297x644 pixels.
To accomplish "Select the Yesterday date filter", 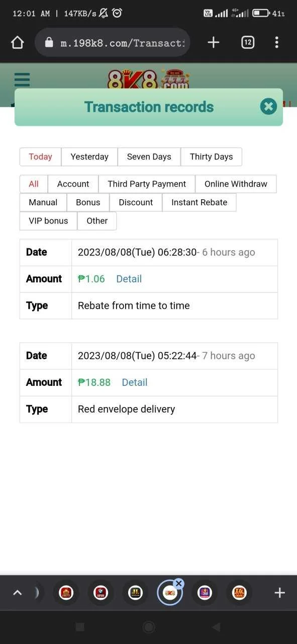I will (x=89, y=156).
